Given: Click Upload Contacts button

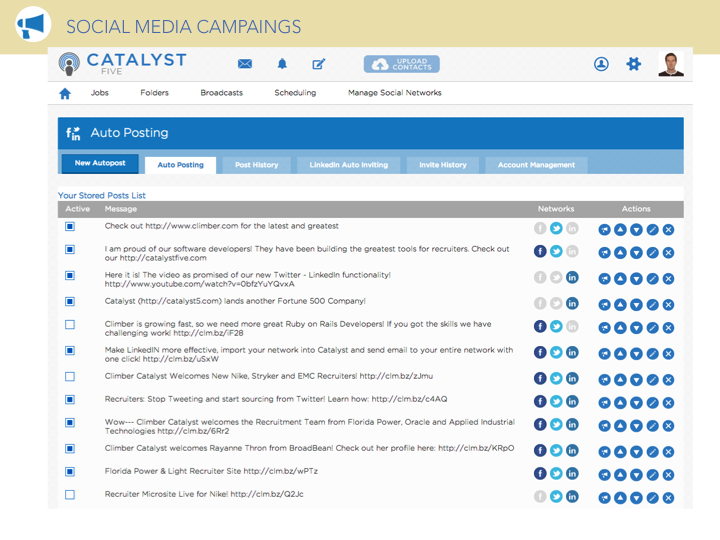Looking at the screenshot, I should [x=401, y=64].
